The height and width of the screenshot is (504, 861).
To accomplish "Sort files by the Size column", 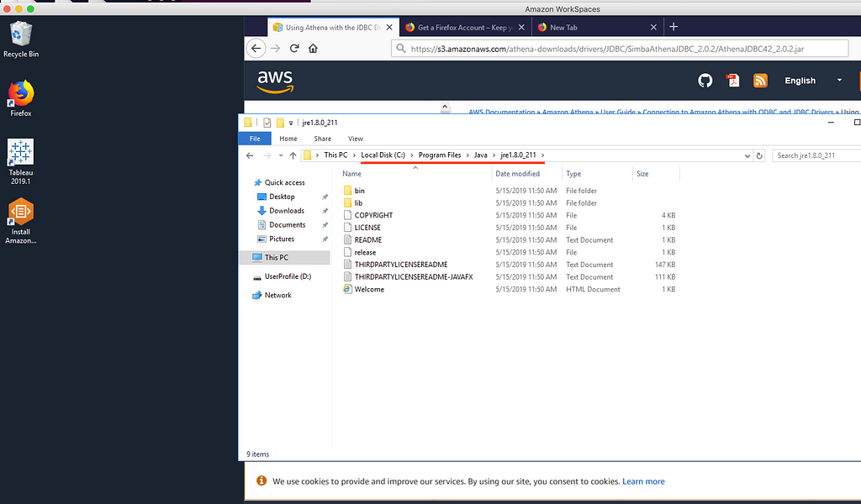I will [656, 174].
